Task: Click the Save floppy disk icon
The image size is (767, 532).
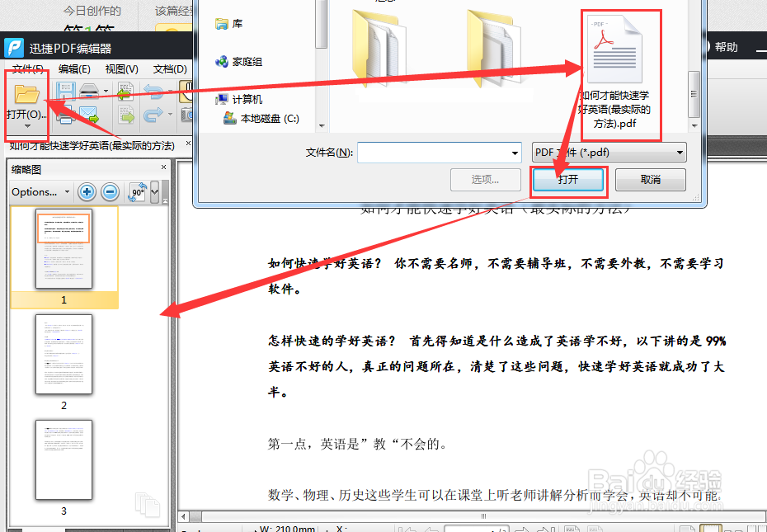Action: [x=65, y=91]
